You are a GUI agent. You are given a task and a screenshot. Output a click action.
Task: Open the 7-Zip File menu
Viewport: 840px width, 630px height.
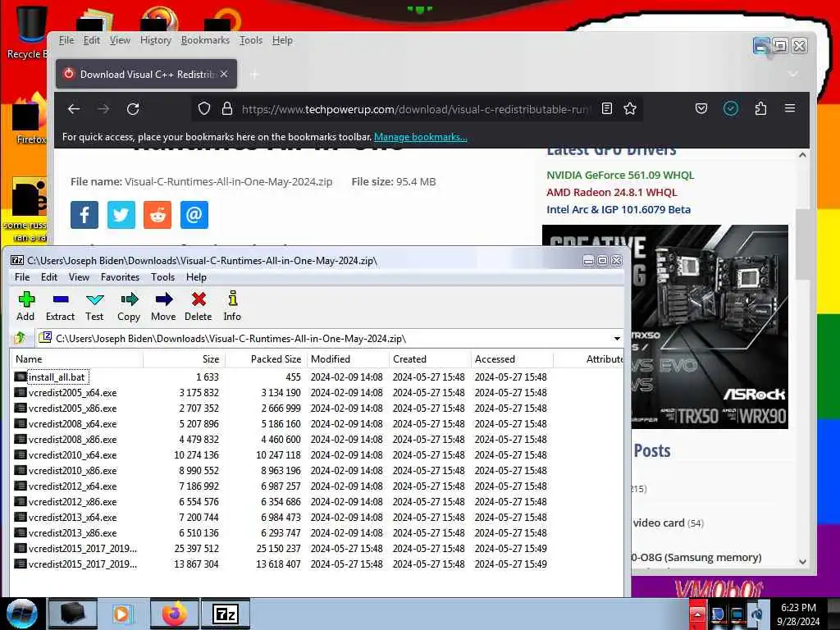tap(22, 277)
